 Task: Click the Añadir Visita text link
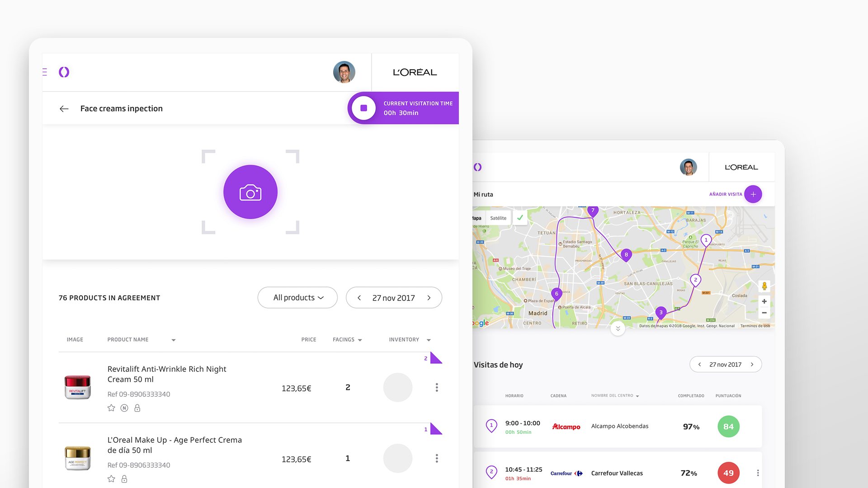(726, 194)
